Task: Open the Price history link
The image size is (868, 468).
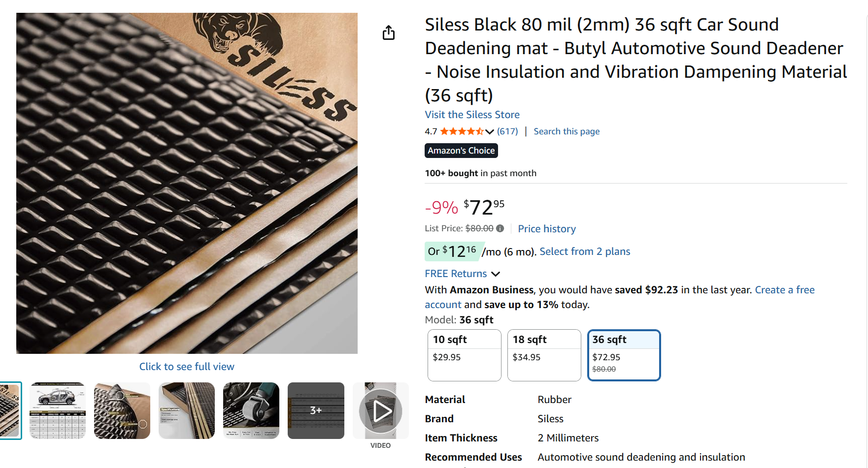Action: [546, 229]
